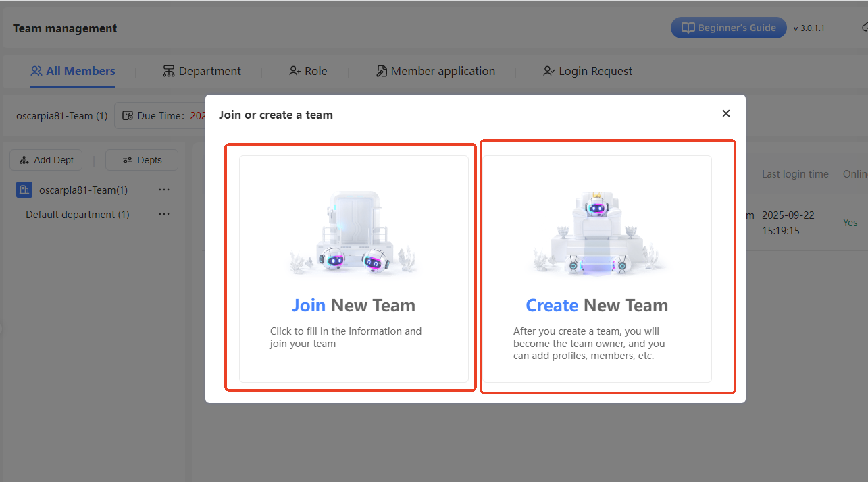Click the Last login time column header
The height and width of the screenshot is (482, 868).
(795, 174)
